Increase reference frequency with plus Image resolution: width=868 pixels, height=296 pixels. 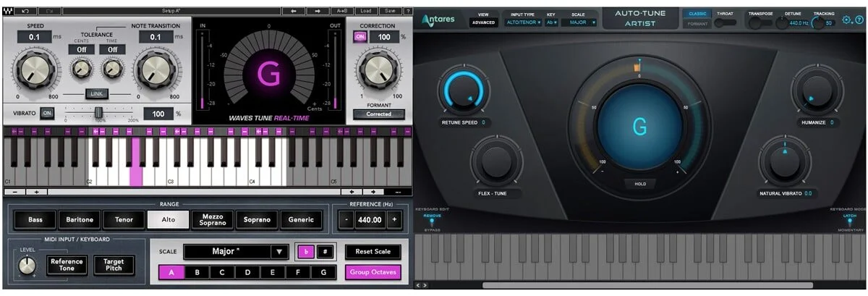pyautogui.click(x=393, y=219)
